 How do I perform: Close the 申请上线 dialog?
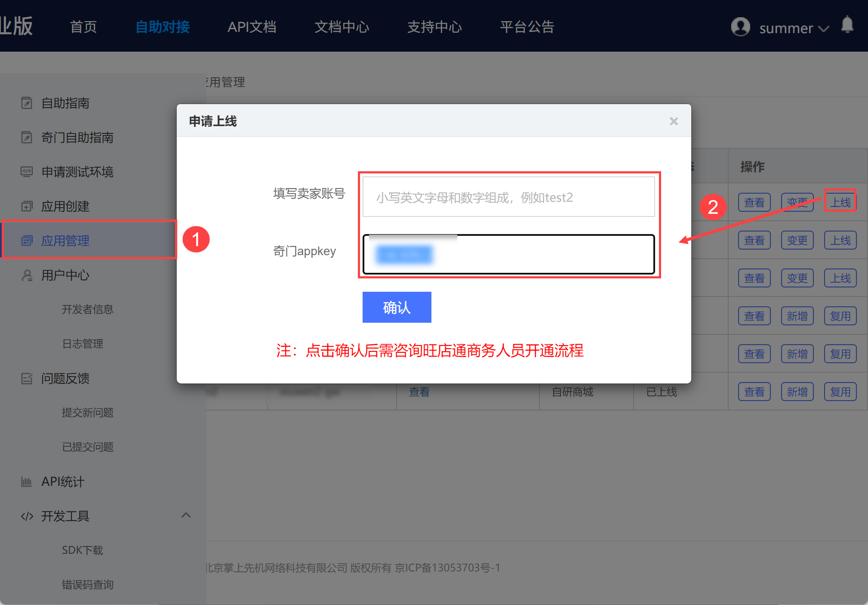674,121
